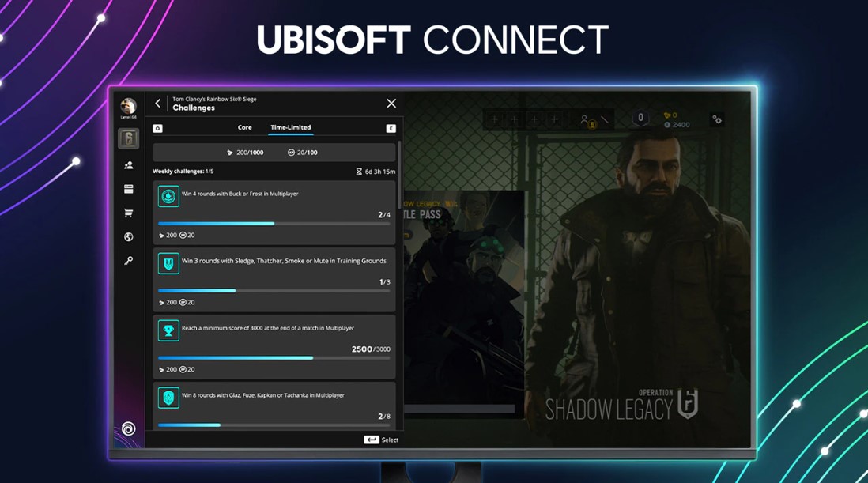The width and height of the screenshot is (868, 483).
Task: Click the 2400 renown currency in game
Action: [677, 124]
